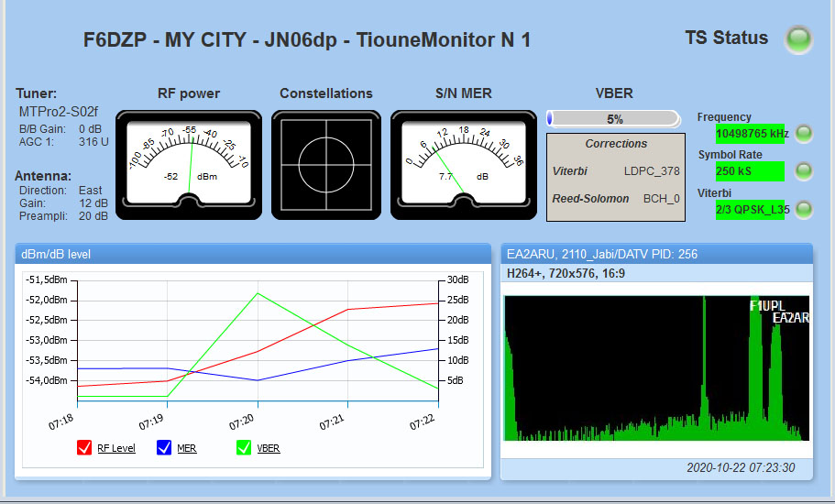Click the Viterbi LED indicator
835x504 pixels.
point(804,209)
